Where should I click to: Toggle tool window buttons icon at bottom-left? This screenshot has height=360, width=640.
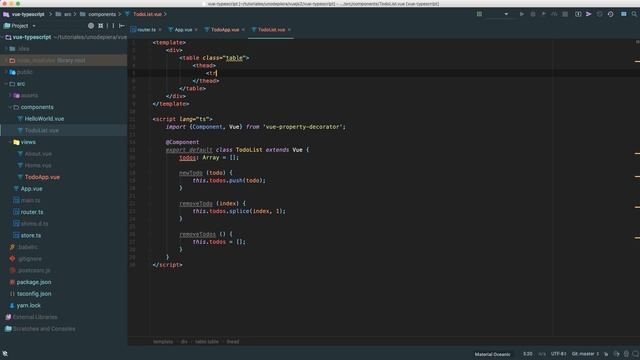(x=5, y=354)
